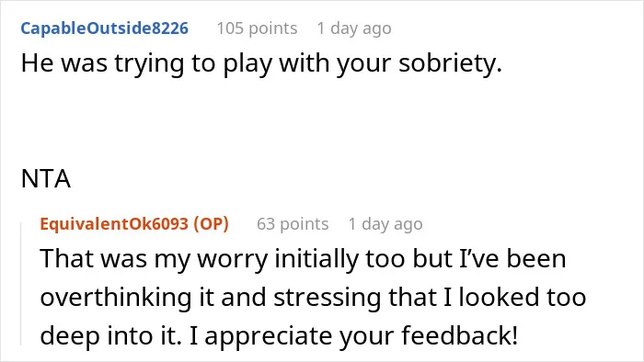
Task: Click the (OP) tag beside EquivalentOk6093
Action: 211,224
